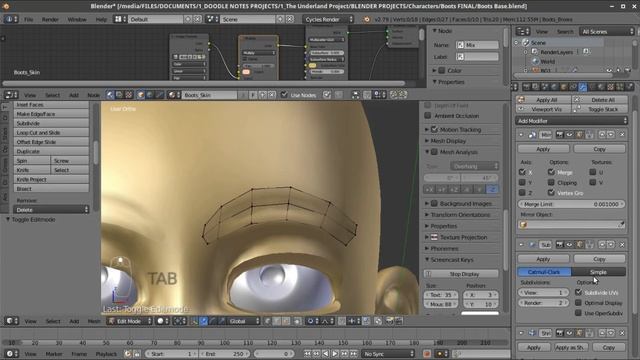Open the No Sync dropdown in timeline
This screenshot has width=640, height=360.
(388, 353)
